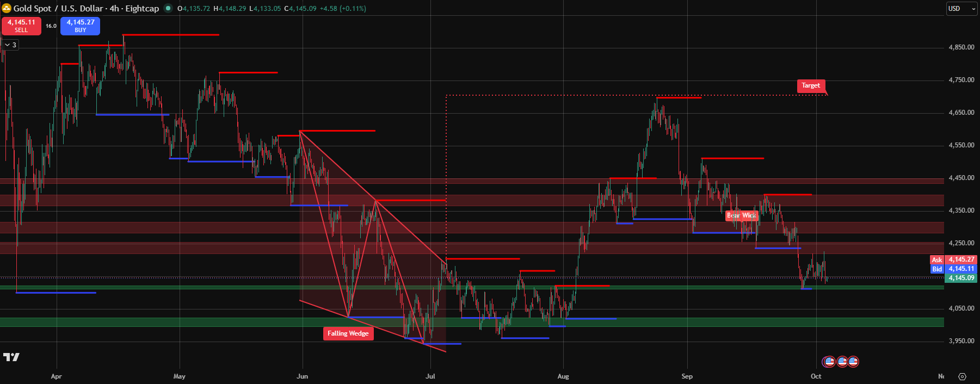The width and height of the screenshot is (980, 384).
Task: Select the Target label on the chart
Action: click(811, 85)
